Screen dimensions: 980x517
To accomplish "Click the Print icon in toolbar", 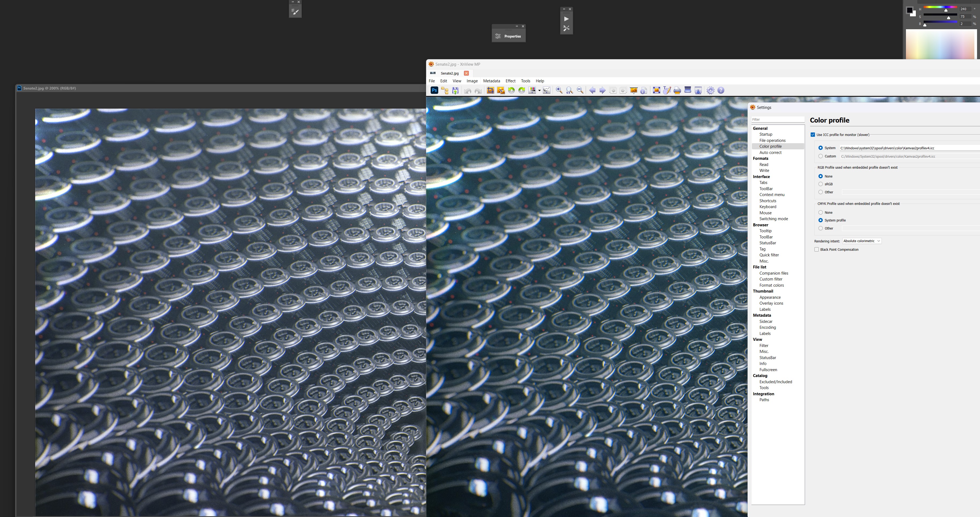I will tap(677, 90).
